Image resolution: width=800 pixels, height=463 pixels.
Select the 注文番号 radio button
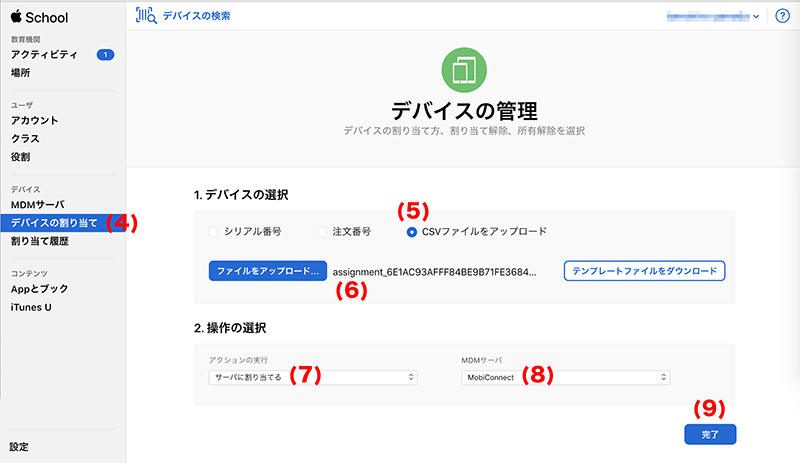[321, 232]
